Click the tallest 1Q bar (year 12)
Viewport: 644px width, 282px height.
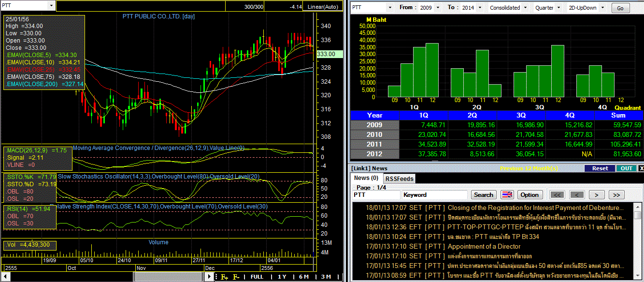click(432, 70)
